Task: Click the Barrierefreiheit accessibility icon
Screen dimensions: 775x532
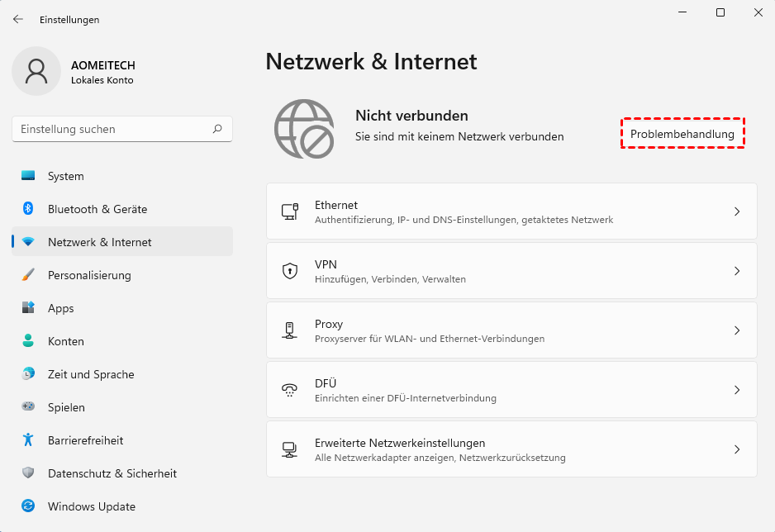Action: click(28, 440)
